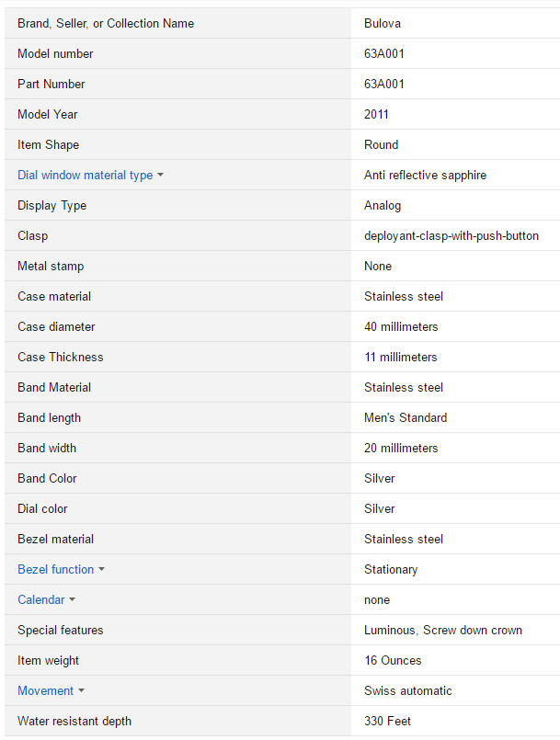Screen dimensions: 560x740
Task: Open the Calendar link
Action: 40,599
